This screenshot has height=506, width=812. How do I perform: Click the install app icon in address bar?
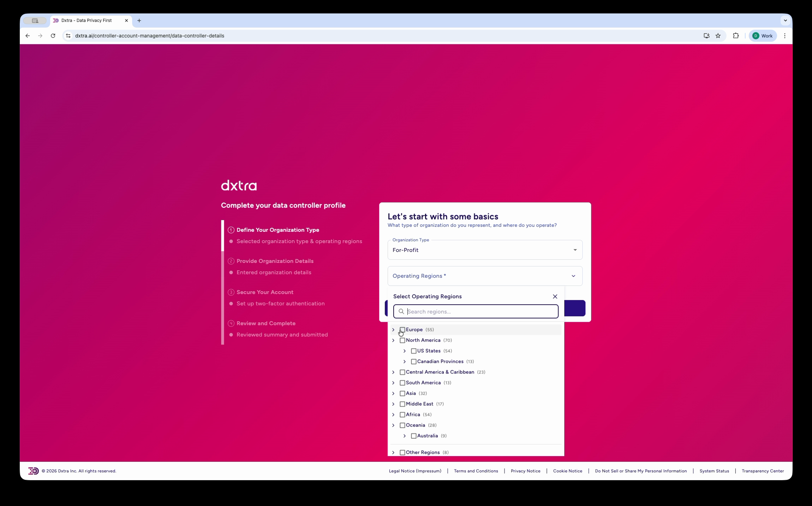tap(706, 36)
